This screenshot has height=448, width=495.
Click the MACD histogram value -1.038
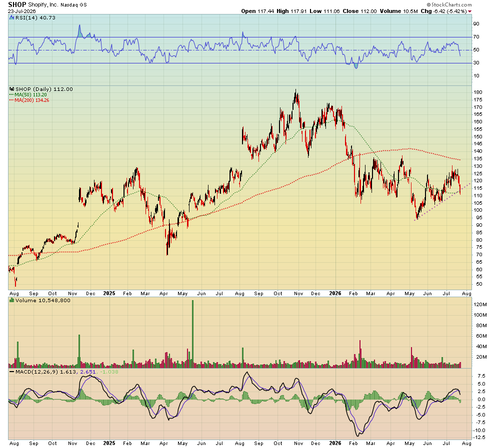point(109,372)
